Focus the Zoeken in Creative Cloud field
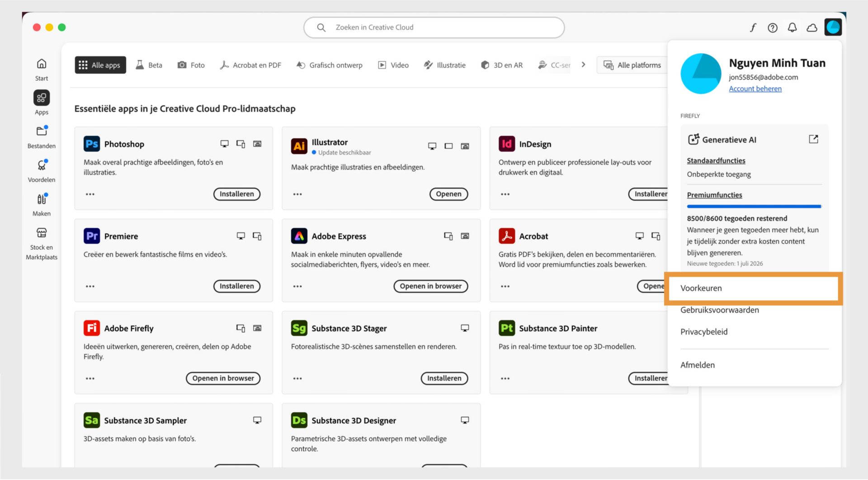 (x=434, y=28)
